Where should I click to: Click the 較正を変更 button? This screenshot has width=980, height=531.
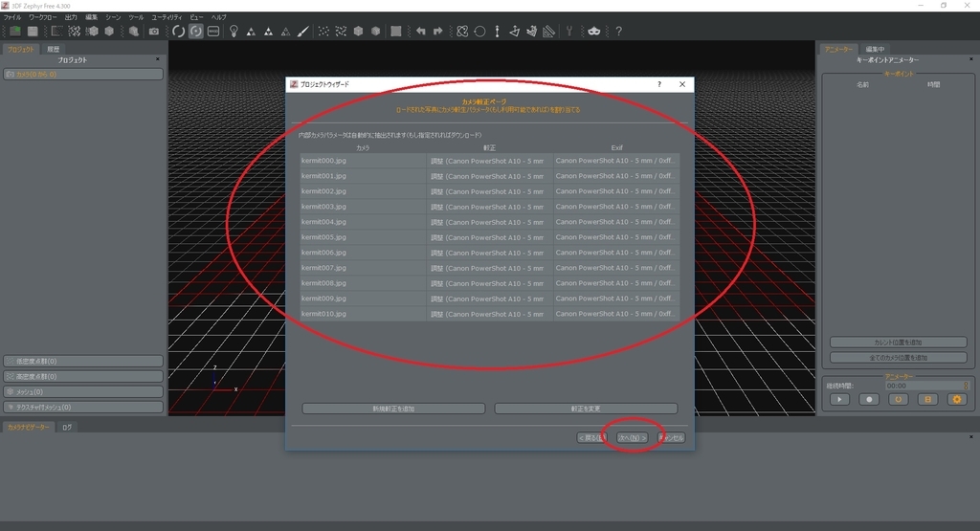pyautogui.click(x=586, y=409)
